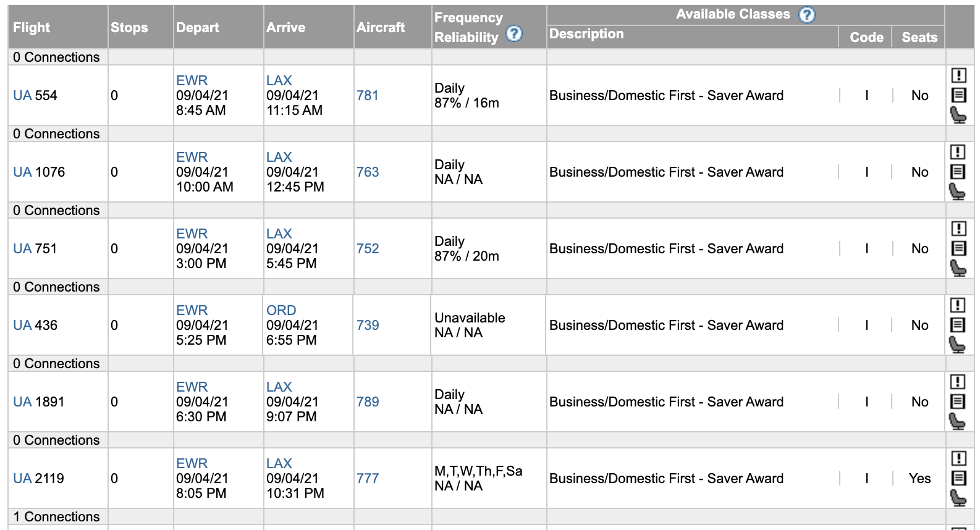Click ORD arrival airport link
Viewport: 980px width, 530px height.
[281, 310]
